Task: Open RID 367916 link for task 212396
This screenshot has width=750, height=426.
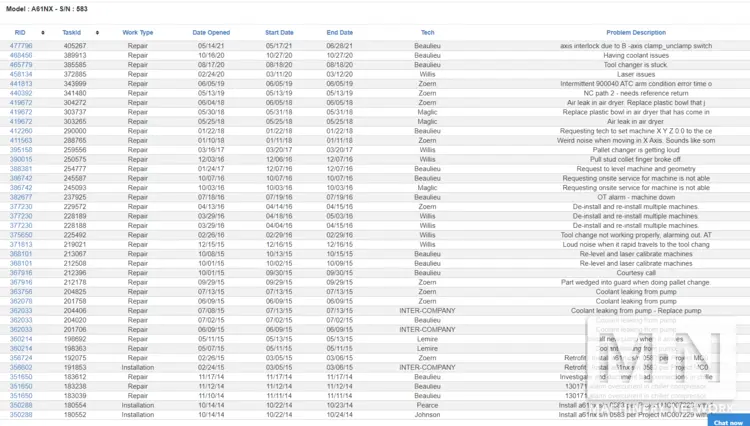Action: coord(21,273)
